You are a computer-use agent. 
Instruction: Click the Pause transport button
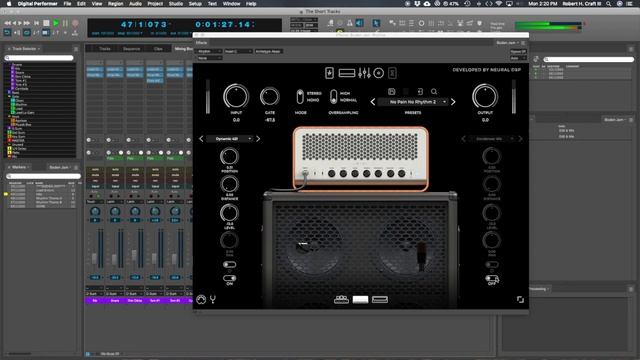click(x=65, y=23)
